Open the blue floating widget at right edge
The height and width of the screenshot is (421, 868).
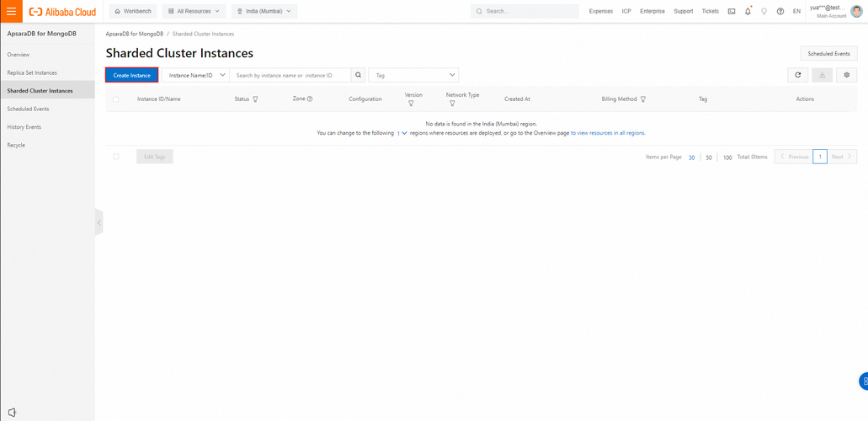pyautogui.click(x=864, y=381)
